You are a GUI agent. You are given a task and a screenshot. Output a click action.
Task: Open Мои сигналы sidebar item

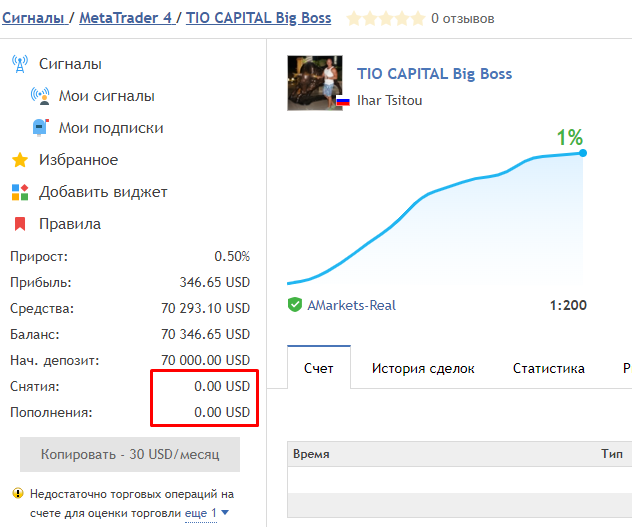pos(107,96)
